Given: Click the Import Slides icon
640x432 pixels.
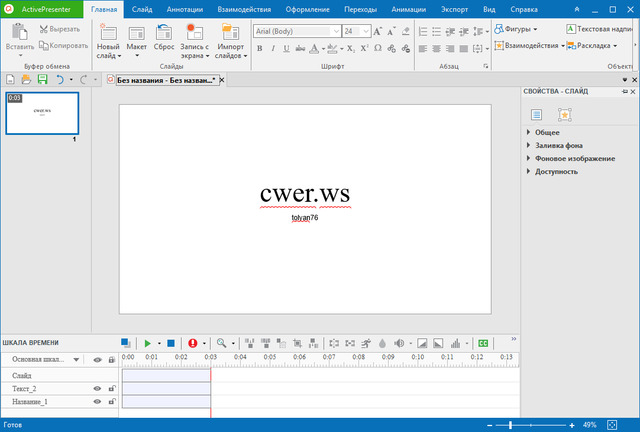Looking at the screenshot, I should pyautogui.click(x=230, y=35).
